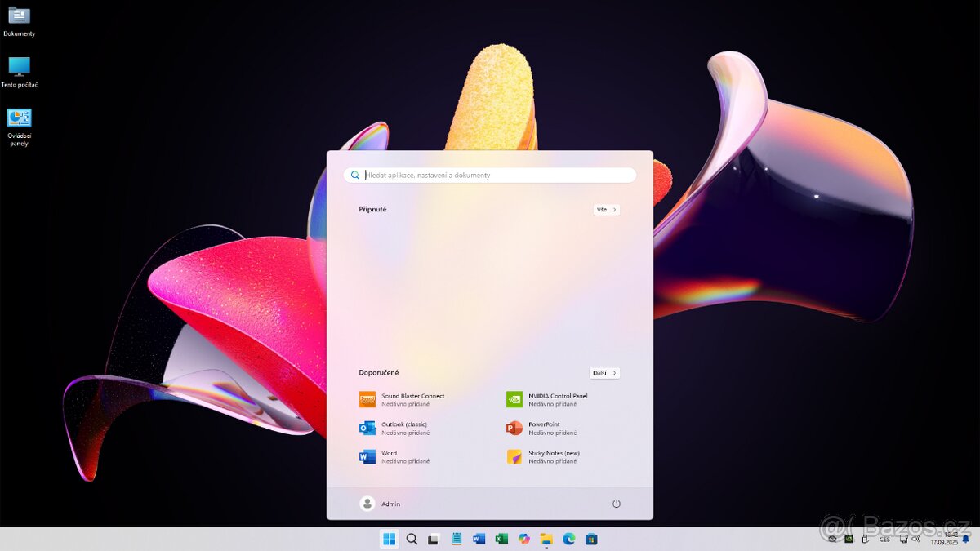Launch Microsoft Store from the taskbar

coord(591,539)
